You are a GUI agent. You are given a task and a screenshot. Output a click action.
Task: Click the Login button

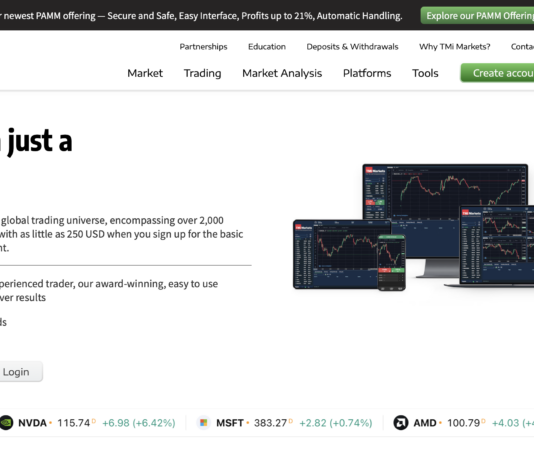pos(21,372)
